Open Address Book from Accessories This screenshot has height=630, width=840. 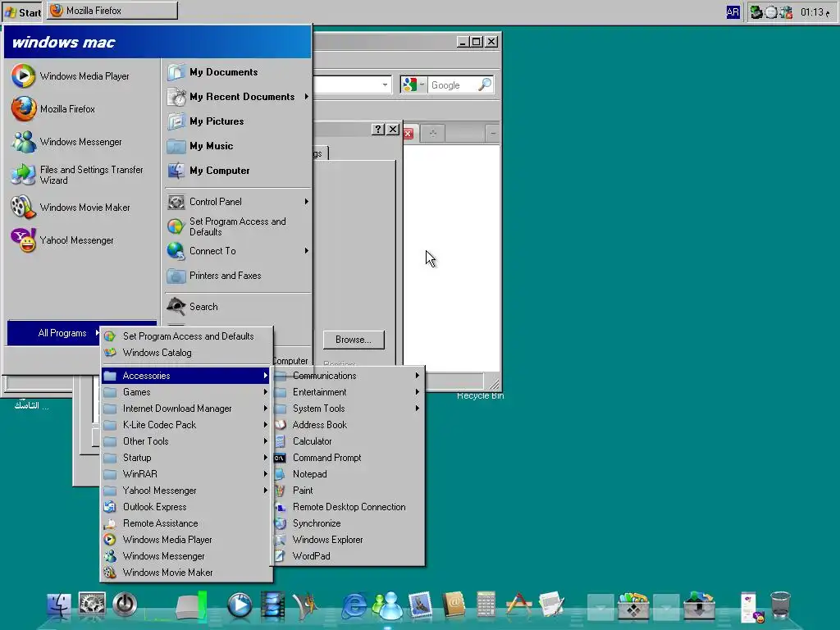[x=347, y=425]
